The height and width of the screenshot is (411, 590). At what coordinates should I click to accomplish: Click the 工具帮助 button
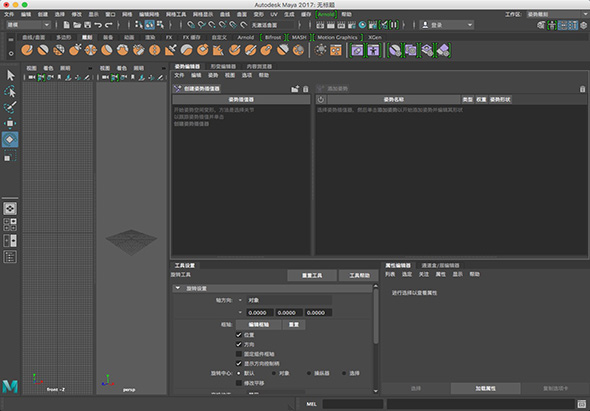359,276
